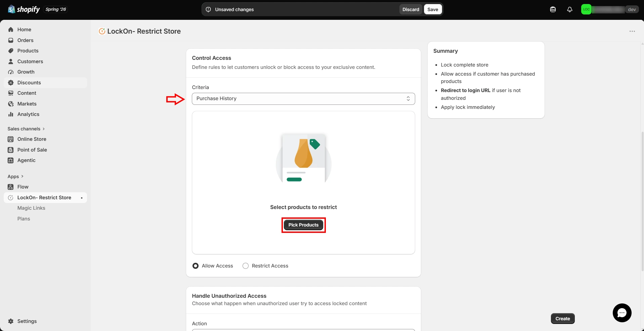This screenshot has width=644, height=331.
Task: Open the Plans page
Action: point(24,219)
